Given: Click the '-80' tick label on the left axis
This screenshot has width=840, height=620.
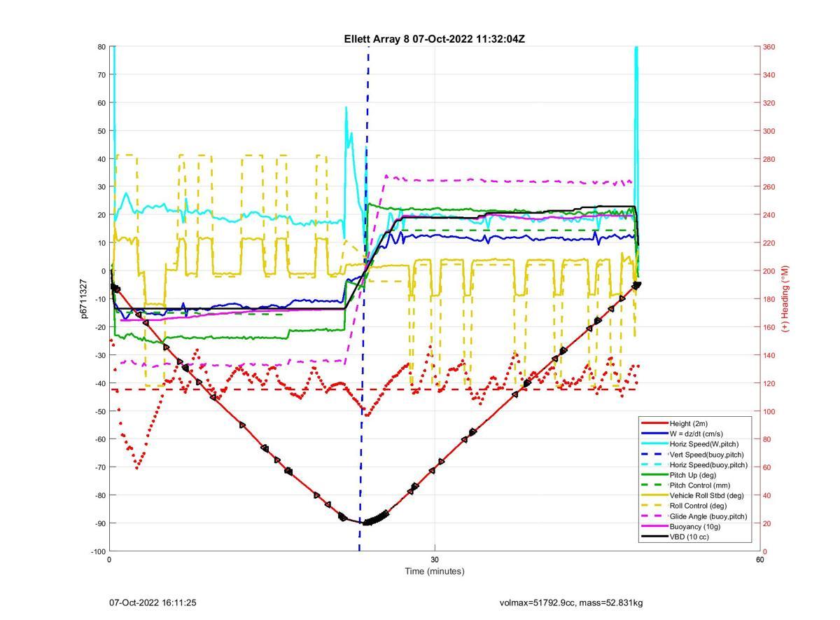Looking at the screenshot, I should [x=99, y=495].
